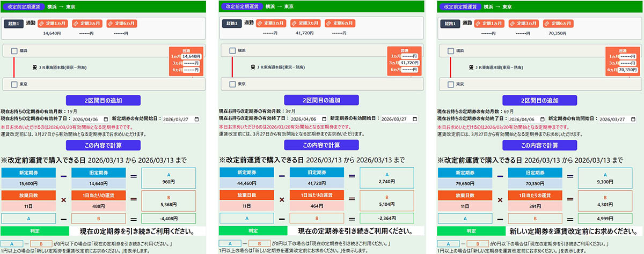This screenshot has height=254, width=644.
Task: Tick the 東京 checkbox in the 41,720円 panel
Action: click(232, 84)
